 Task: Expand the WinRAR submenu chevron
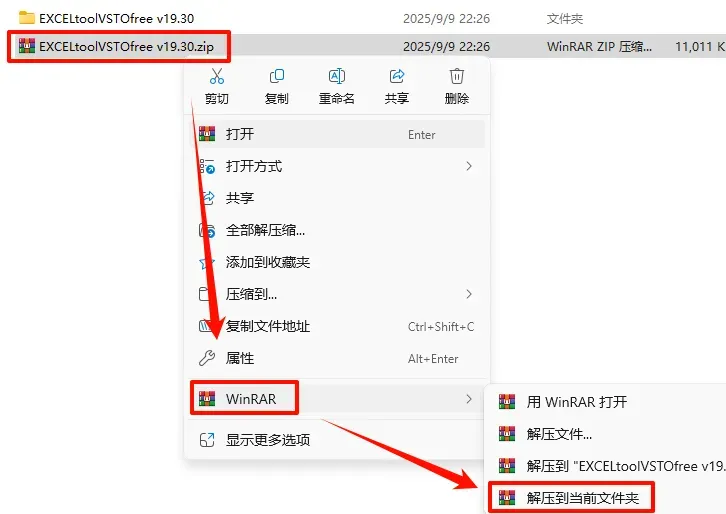pos(469,399)
